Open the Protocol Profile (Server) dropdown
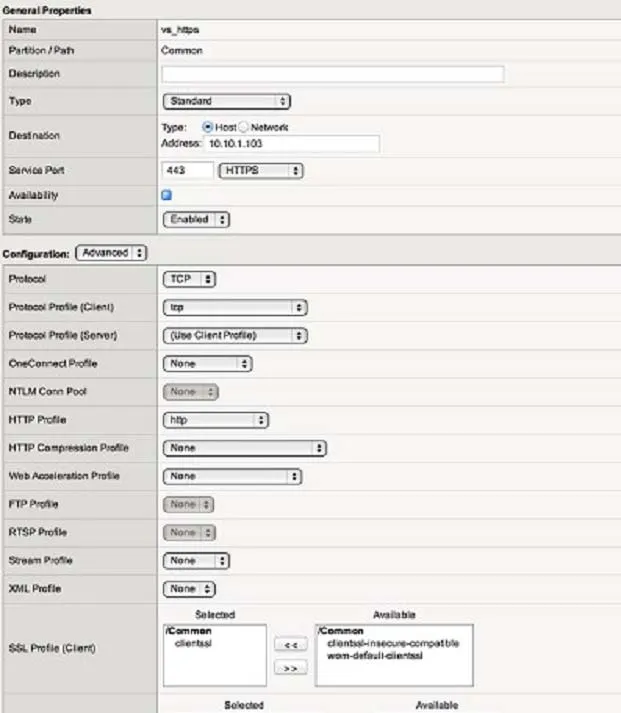 click(235, 336)
